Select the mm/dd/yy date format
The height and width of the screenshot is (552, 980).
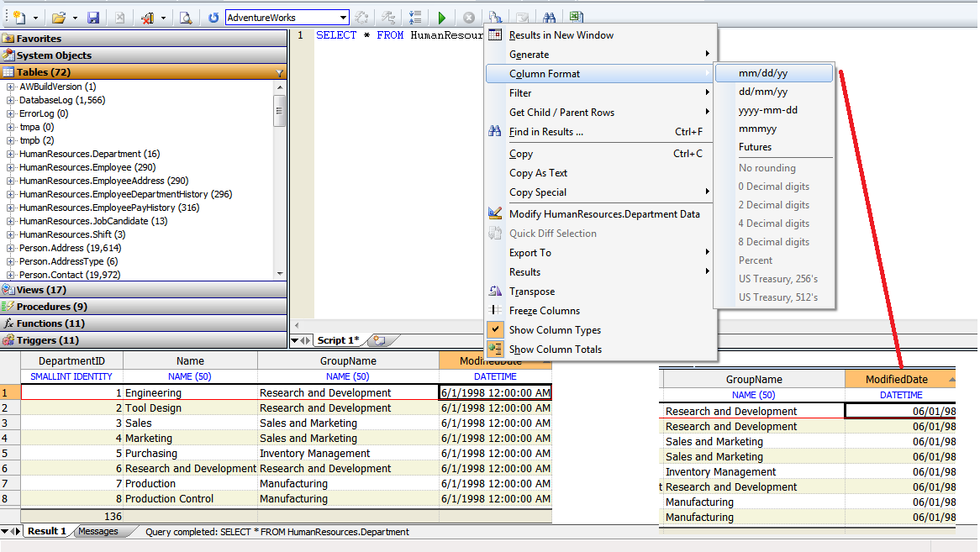coord(773,72)
